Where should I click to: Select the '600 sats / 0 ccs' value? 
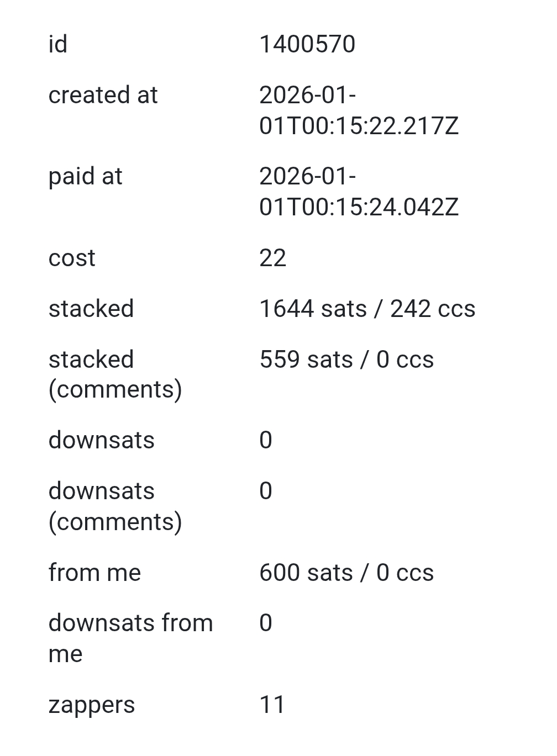point(346,573)
